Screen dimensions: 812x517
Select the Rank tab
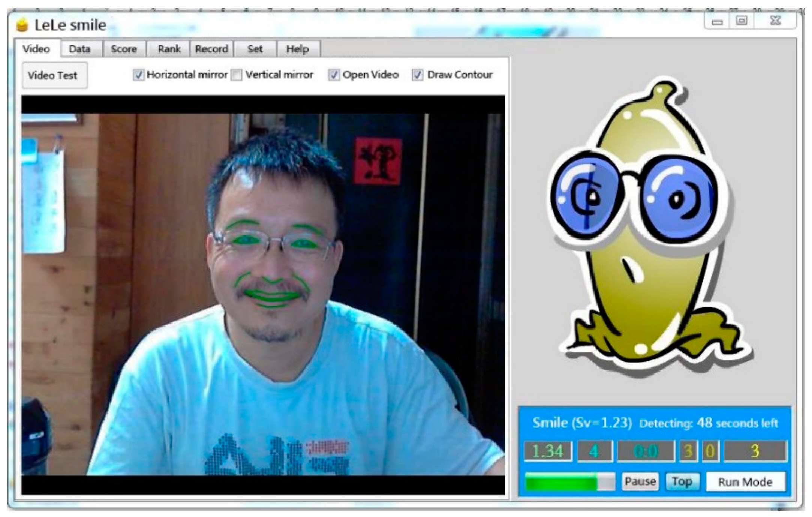click(169, 49)
